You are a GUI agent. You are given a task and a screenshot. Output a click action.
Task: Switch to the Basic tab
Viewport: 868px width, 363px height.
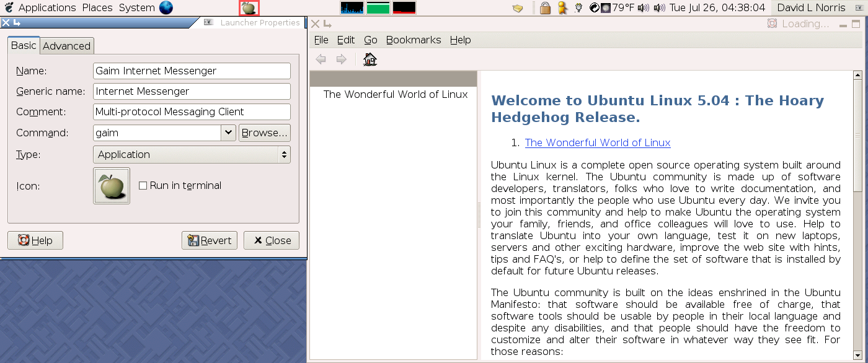(x=24, y=45)
